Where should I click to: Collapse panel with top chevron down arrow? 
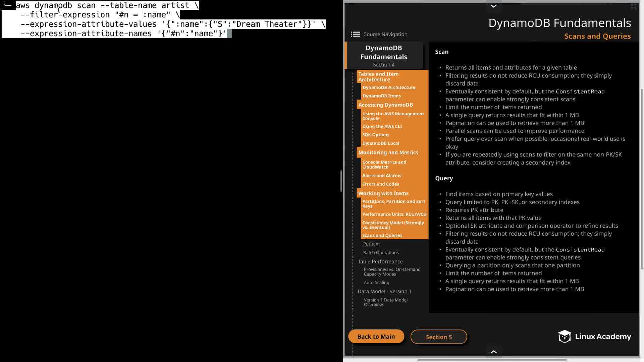493,6
